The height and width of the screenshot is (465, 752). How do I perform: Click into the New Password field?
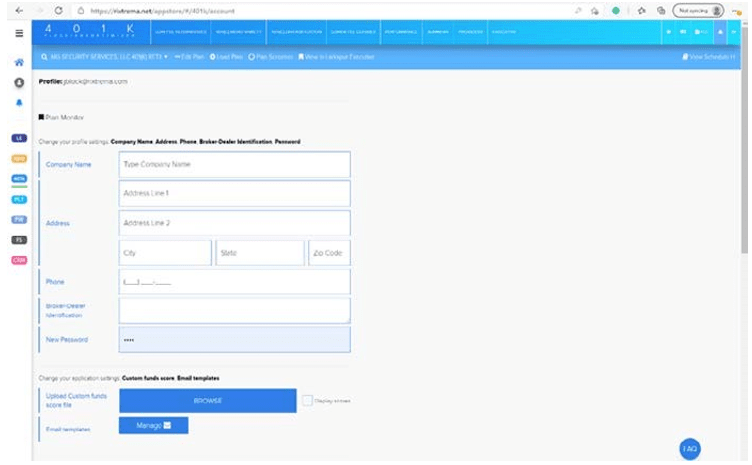click(x=234, y=340)
